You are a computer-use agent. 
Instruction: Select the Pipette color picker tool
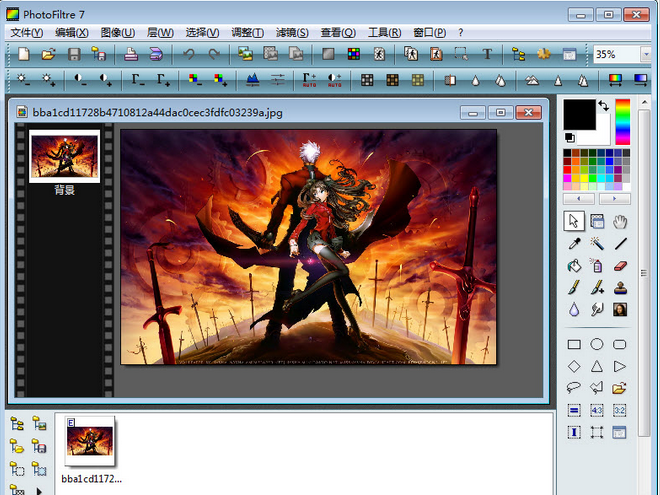point(574,243)
